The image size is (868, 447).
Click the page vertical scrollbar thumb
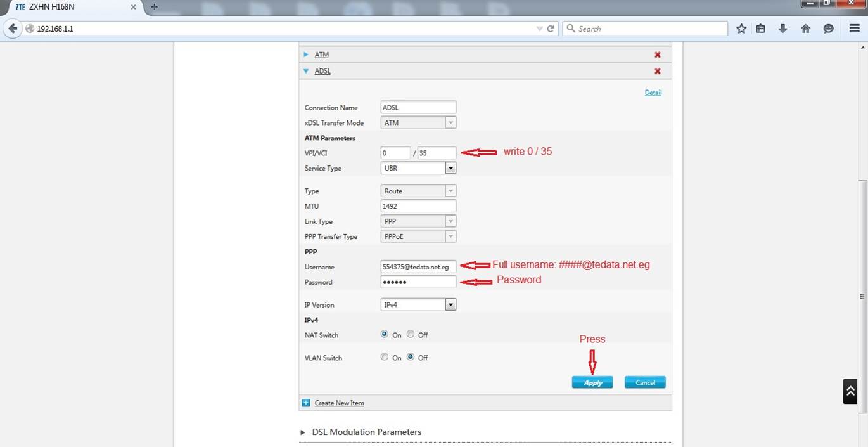tap(862, 296)
